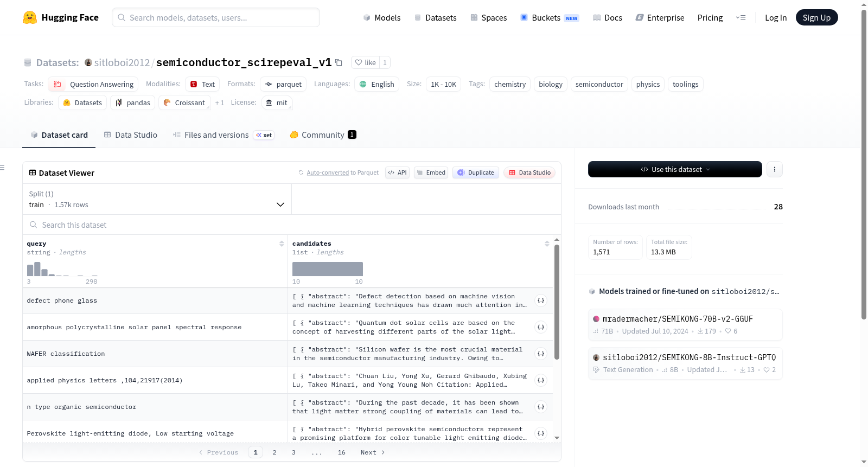
Task: Focus the 'Search this dataset' field
Action: (x=292, y=225)
